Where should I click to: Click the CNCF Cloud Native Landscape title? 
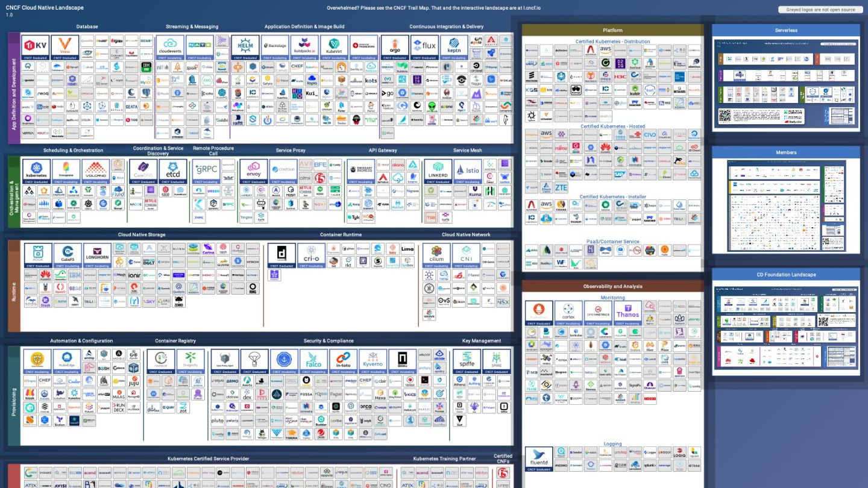click(45, 8)
